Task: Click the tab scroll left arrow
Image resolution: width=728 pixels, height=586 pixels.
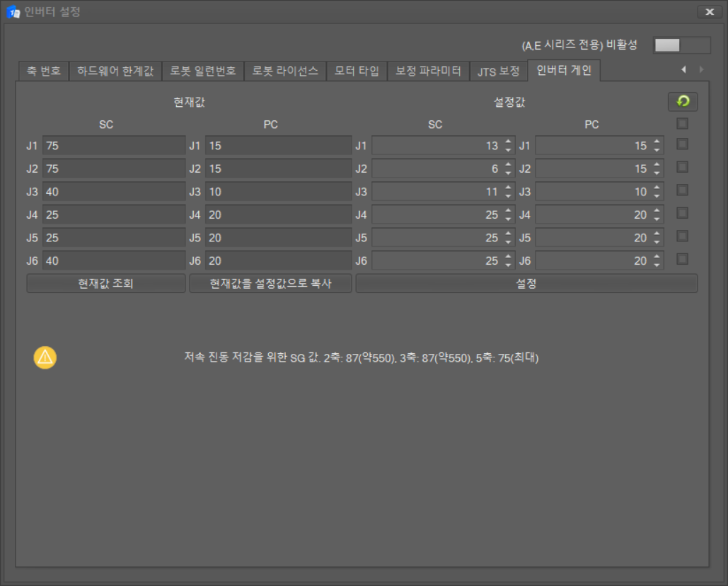Action: [x=683, y=69]
